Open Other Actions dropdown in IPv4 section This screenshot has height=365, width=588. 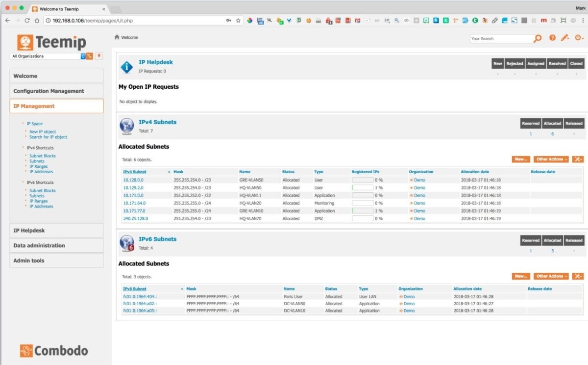pos(551,159)
